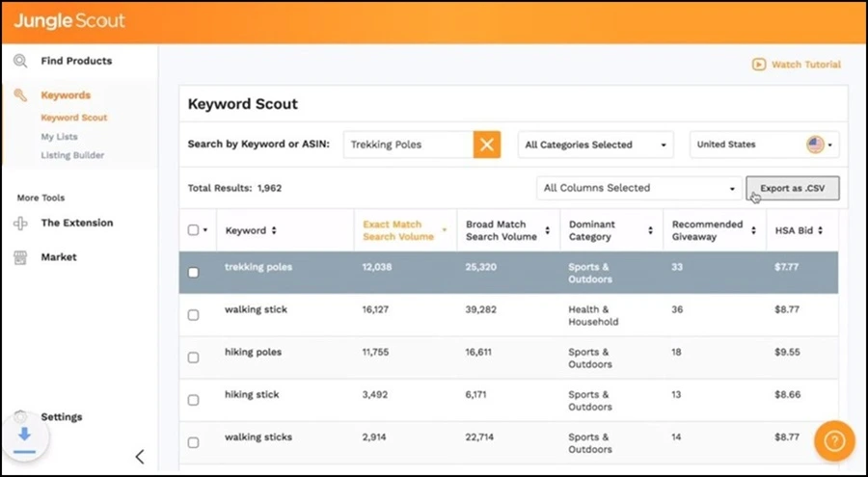Click the Jungle Scout logo
The width and height of the screenshot is (868, 477).
69,21
